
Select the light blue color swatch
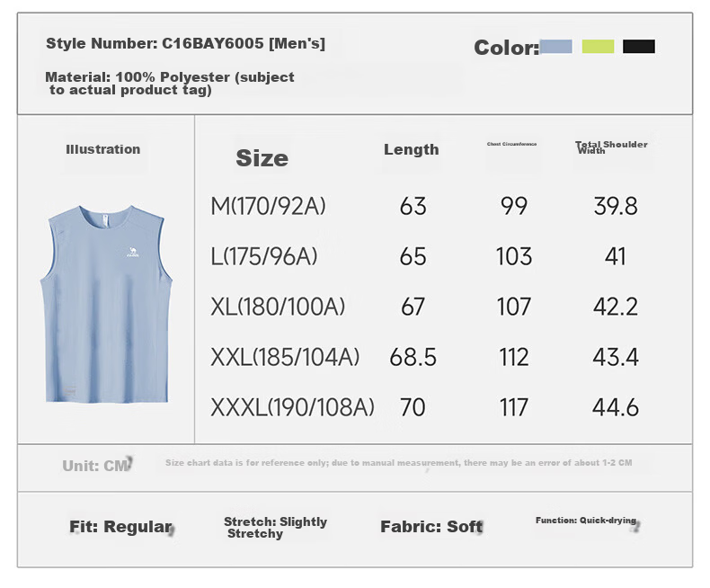[x=556, y=47]
